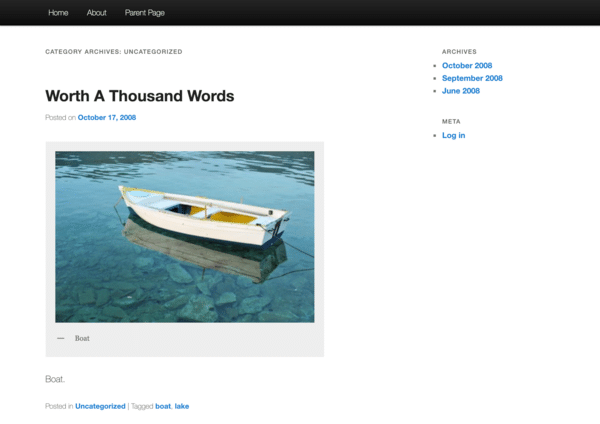
Task: Click the Category Archives: Uncategorized heading
Action: pos(114,52)
